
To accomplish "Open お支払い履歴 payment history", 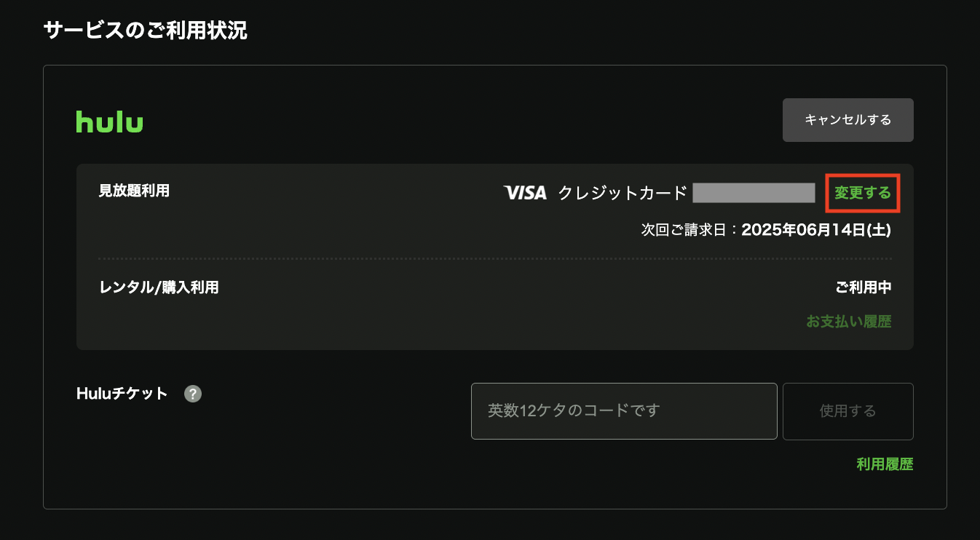I will coord(849,321).
